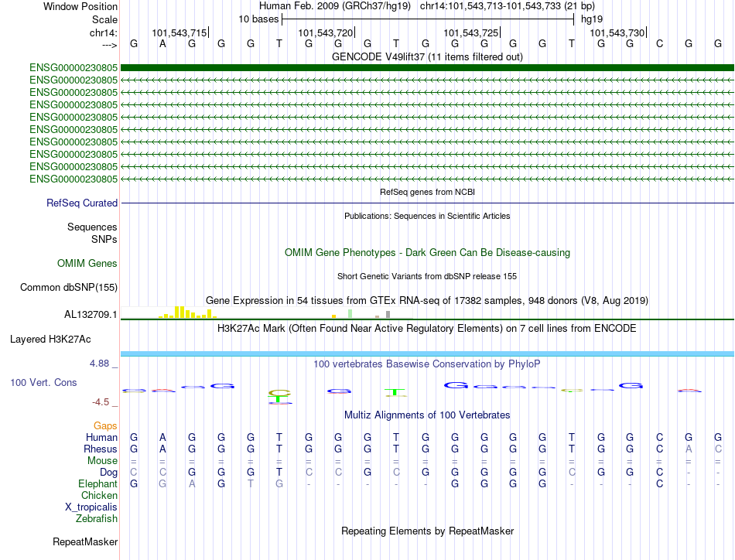
Task: Click the yellow GTEx expression bar graph
Action: [x=186, y=312]
